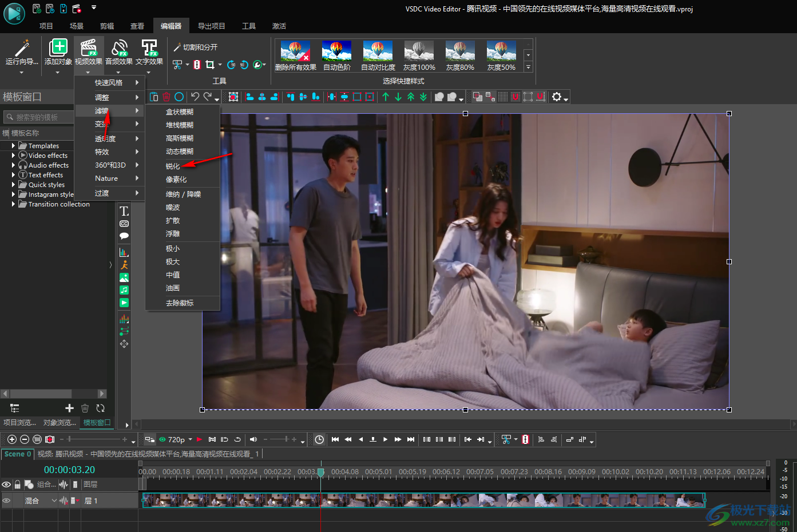Click the white plus add template icon

(x=70, y=408)
